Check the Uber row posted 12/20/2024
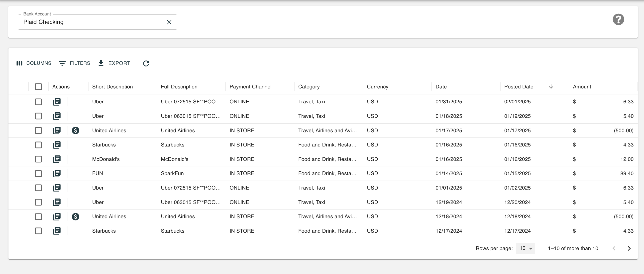 (x=38, y=202)
